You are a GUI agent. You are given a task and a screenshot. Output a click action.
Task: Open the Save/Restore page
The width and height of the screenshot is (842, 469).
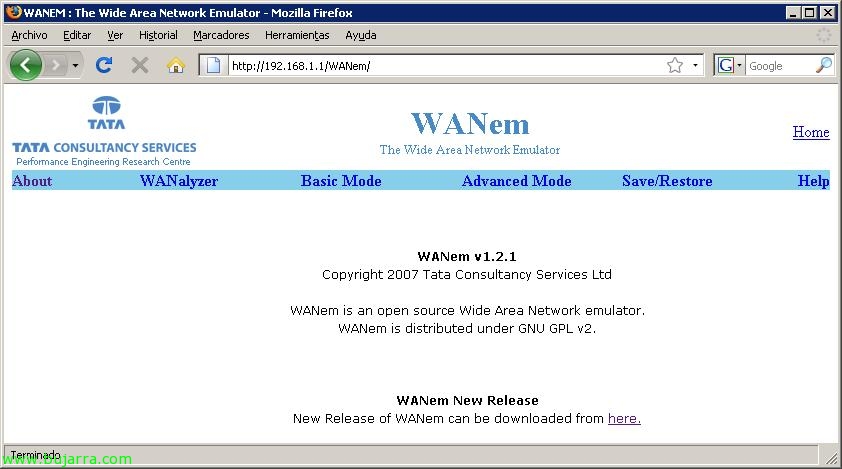667,181
